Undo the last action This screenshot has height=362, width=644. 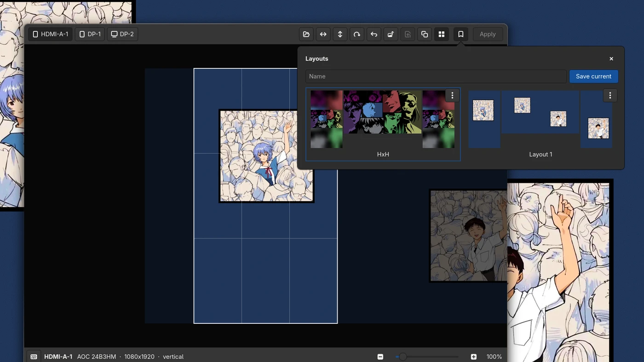point(374,34)
